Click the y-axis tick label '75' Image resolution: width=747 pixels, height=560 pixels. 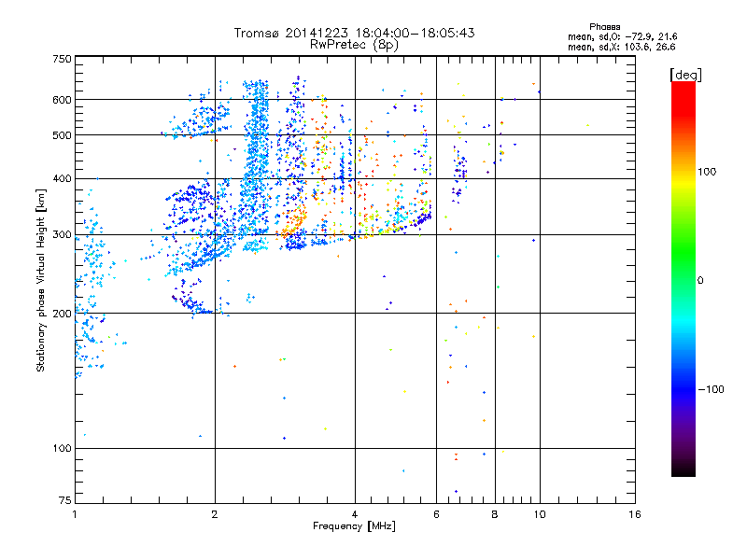coord(65,500)
